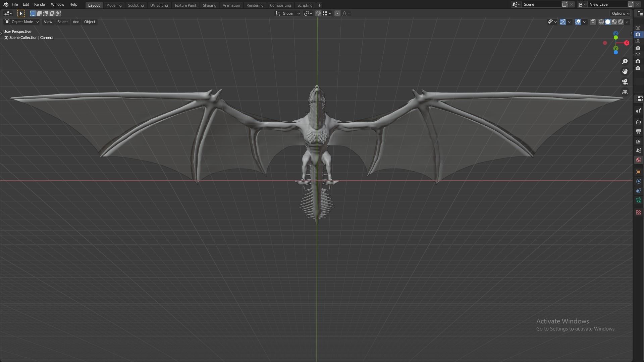Open the snapping options dropdown
644x362 pixels.
pyautogui.click(x=327, y=13)
